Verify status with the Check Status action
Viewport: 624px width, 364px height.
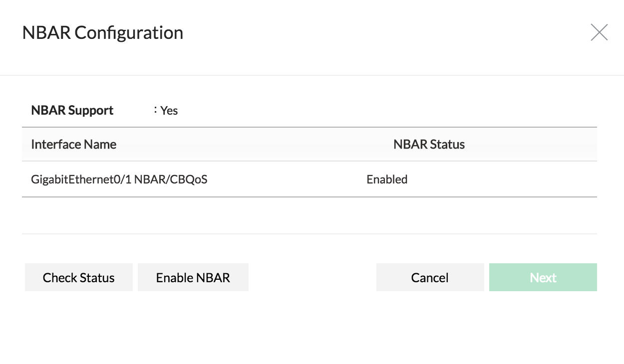coord(78,277)
